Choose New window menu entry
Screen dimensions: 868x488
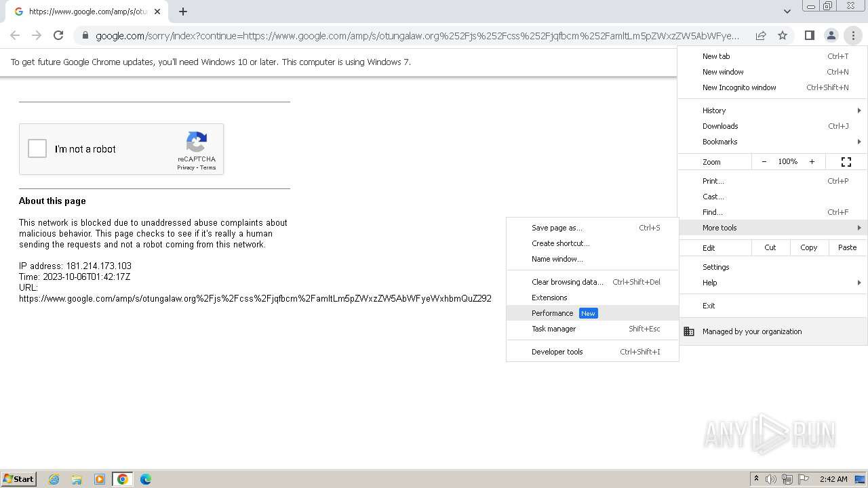pos(772,72)
